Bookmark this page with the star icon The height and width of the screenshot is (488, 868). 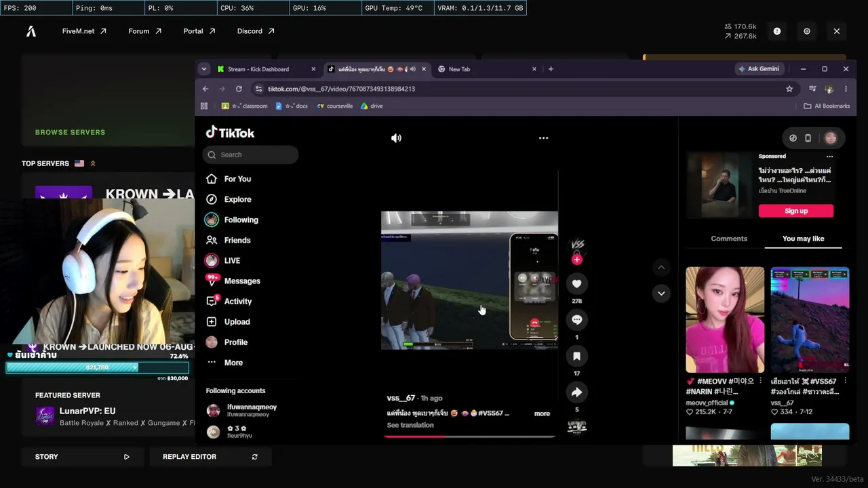click(789, 89)
